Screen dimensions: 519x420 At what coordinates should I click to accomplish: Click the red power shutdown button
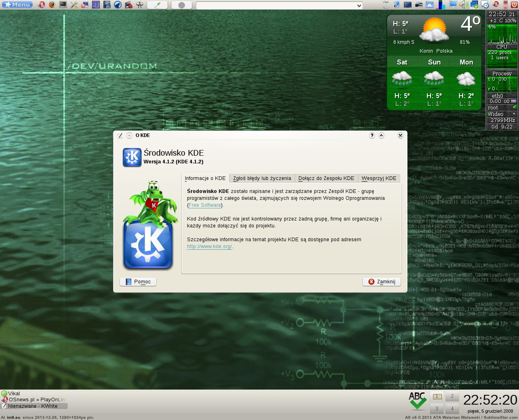click(x=514, y=5)
